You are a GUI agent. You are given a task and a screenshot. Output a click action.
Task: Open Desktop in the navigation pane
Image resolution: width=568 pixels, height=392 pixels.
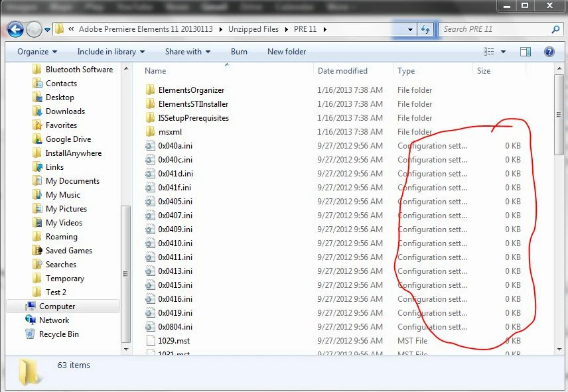(53, 98)
